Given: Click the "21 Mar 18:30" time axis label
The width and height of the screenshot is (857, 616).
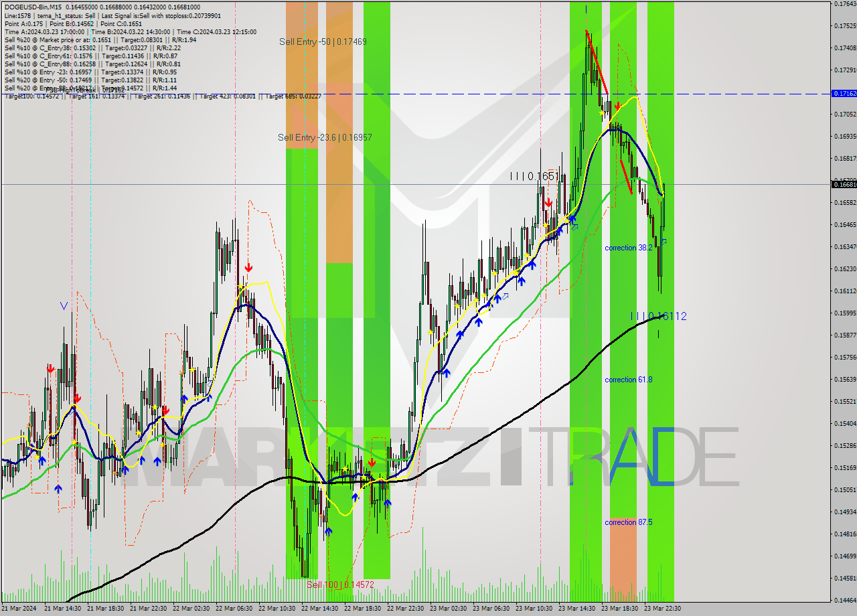Looking at the screenshot, I should click(x=106, y=609).
